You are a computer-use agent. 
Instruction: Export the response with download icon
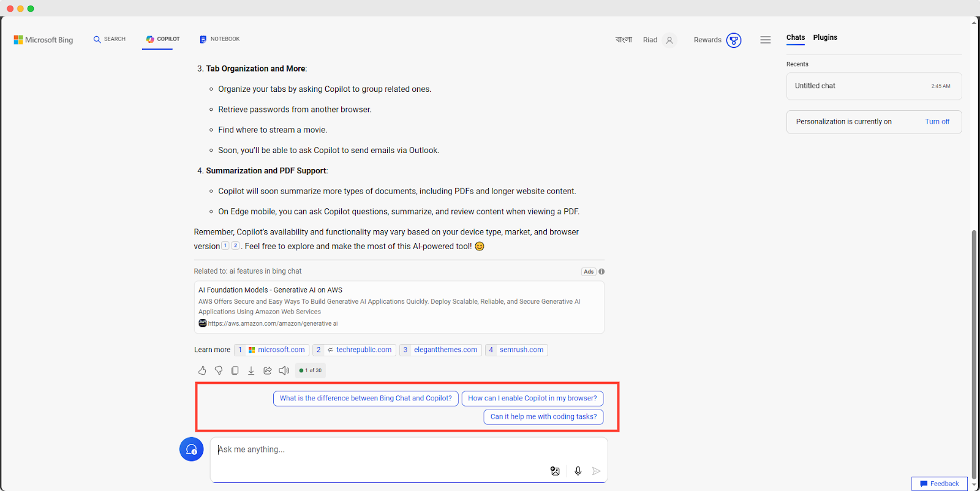pyautogui.click(x=251, y=370)
